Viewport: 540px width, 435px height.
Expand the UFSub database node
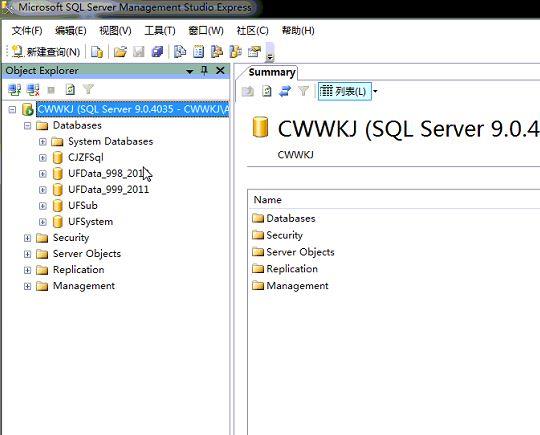43,206
